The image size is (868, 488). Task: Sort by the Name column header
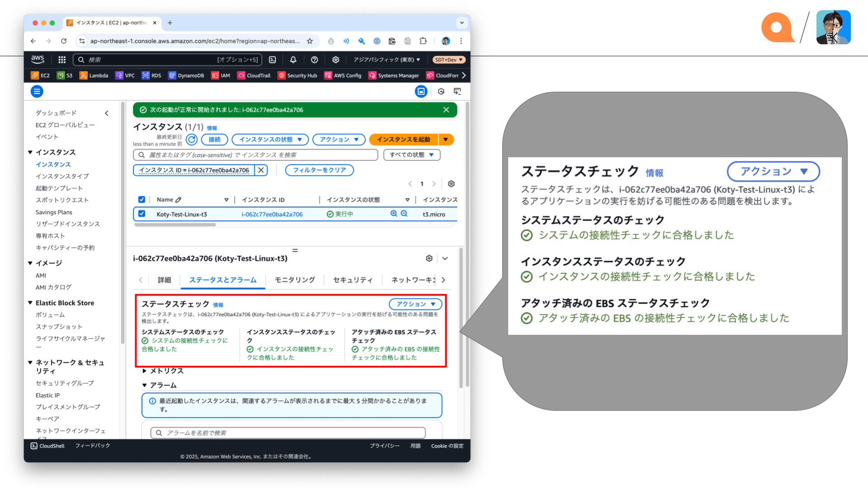[x=165, y=199]
